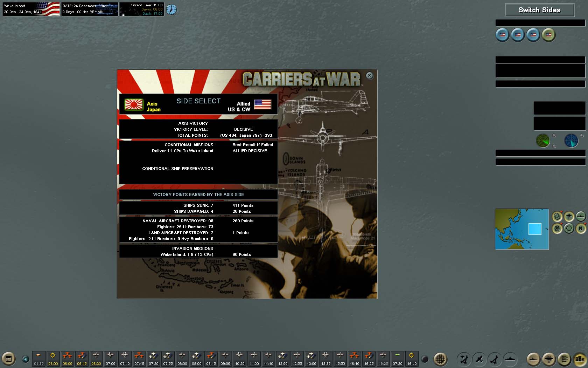Open the gold report list button
This screenshot has width=588, height=368.
565,359
